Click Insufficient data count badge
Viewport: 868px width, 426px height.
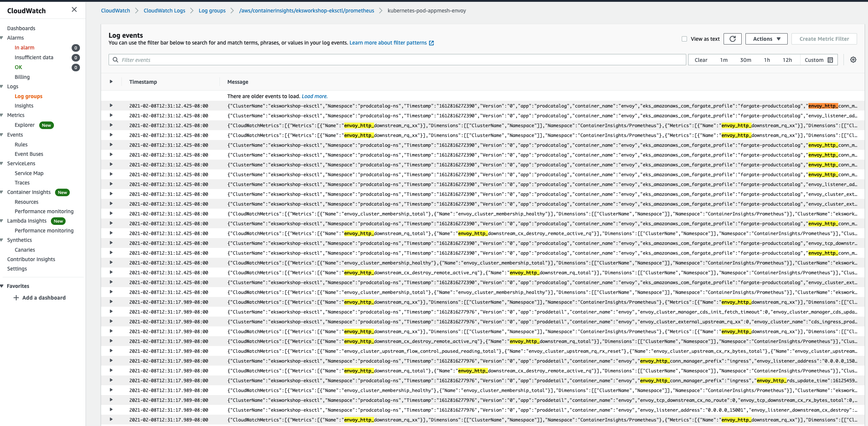76,58
